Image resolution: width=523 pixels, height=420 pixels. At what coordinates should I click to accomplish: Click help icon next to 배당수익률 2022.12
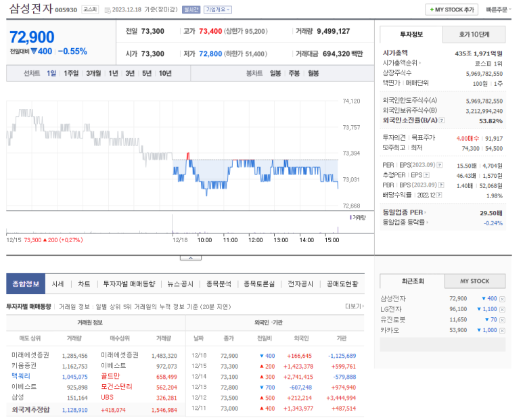(439, 195)
